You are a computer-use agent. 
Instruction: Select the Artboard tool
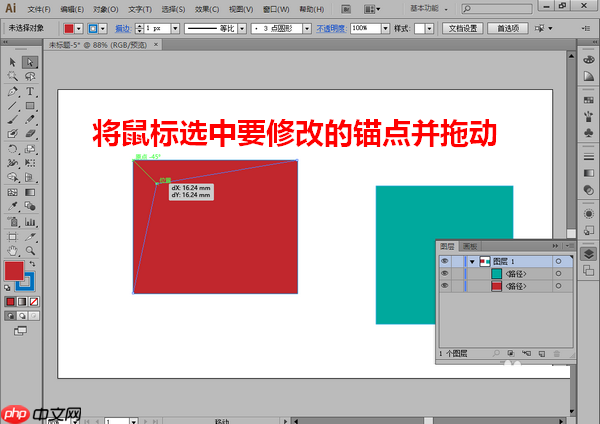pos(12,236)
